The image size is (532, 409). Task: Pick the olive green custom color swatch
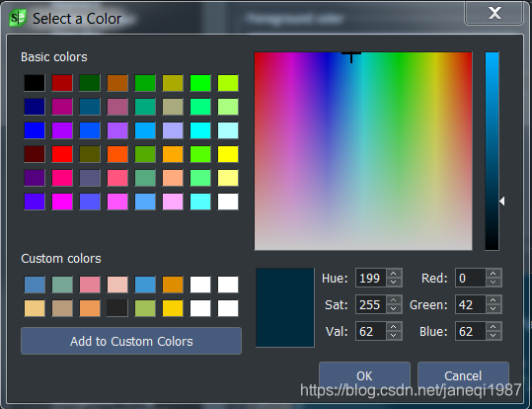(145, 308)
